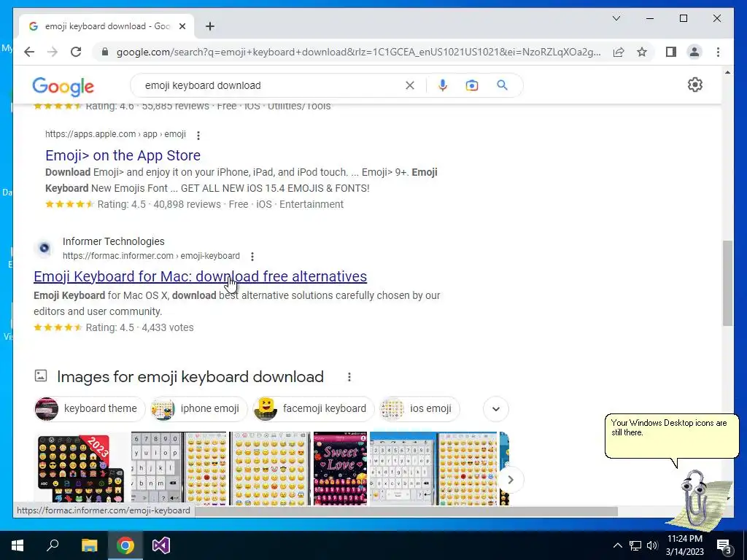The width and height of the screenshot is (747, 560).
Task: Click Chrome icon in the taskbar
Action: 125,545
